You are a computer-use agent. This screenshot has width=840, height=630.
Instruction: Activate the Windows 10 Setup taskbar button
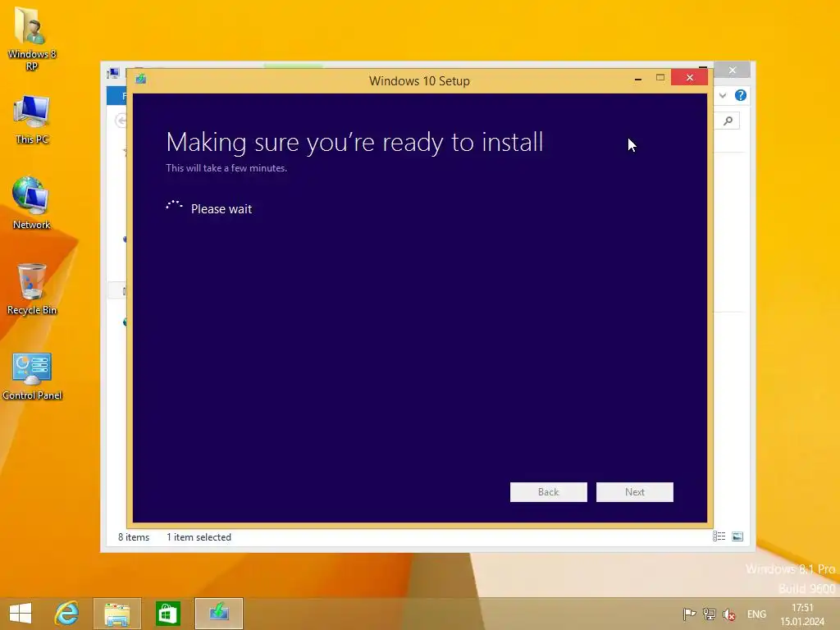pos(218,614)
